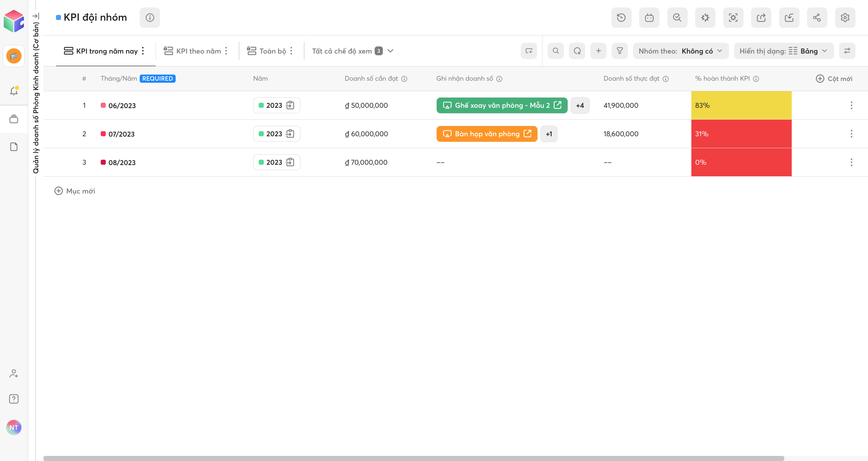Open the 2023 year tag in 07/2023 row
This screenshot has height=461, width=868.
(x=277, y=134)
